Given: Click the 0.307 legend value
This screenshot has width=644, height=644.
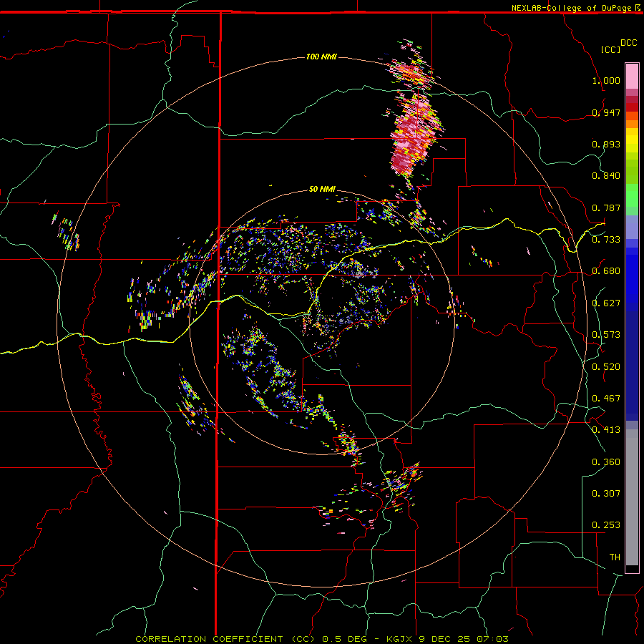Looking at the screenshot, I should (606, 494).
